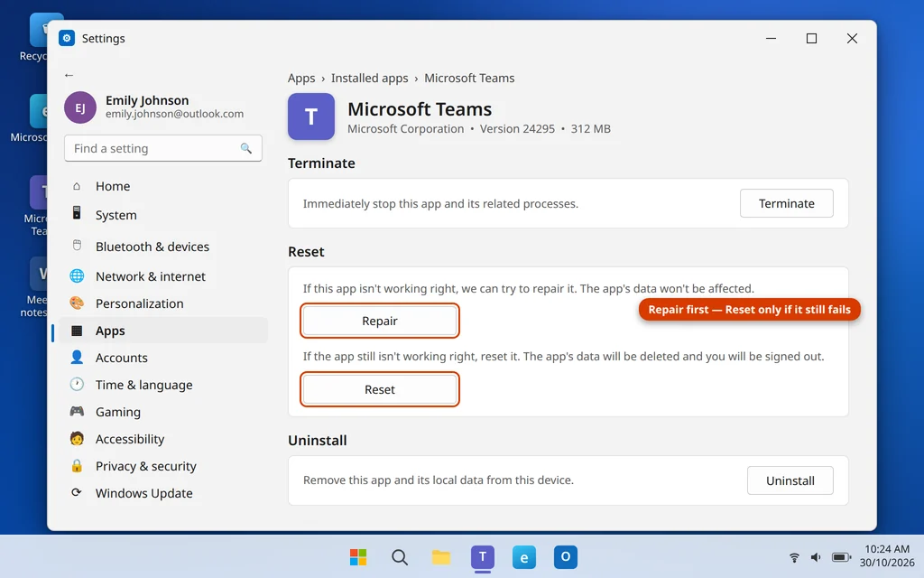Click the back arrow in Settings
This screenshot has height=578, width=924.
pyautogui.click(x=69, y=75)
